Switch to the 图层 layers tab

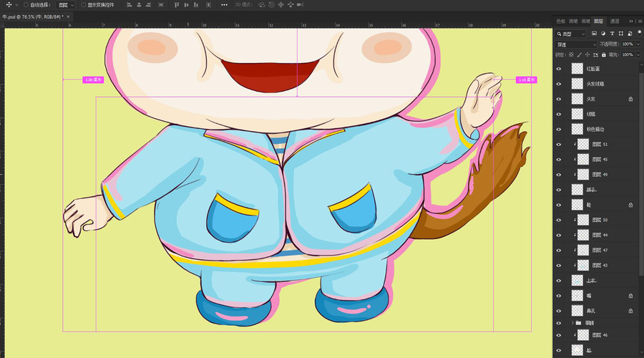pos(598,21)
